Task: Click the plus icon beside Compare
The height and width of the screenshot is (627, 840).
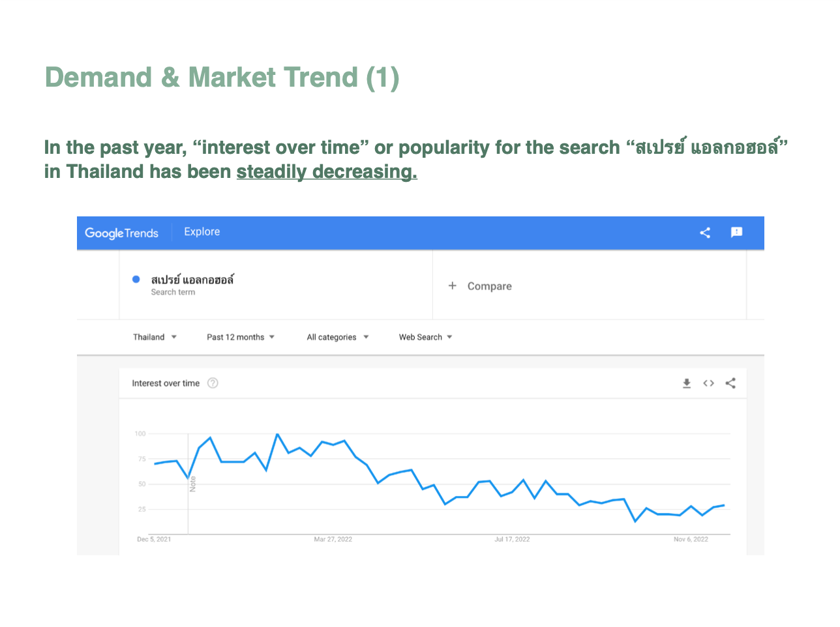Action: [x=452, y=285]
